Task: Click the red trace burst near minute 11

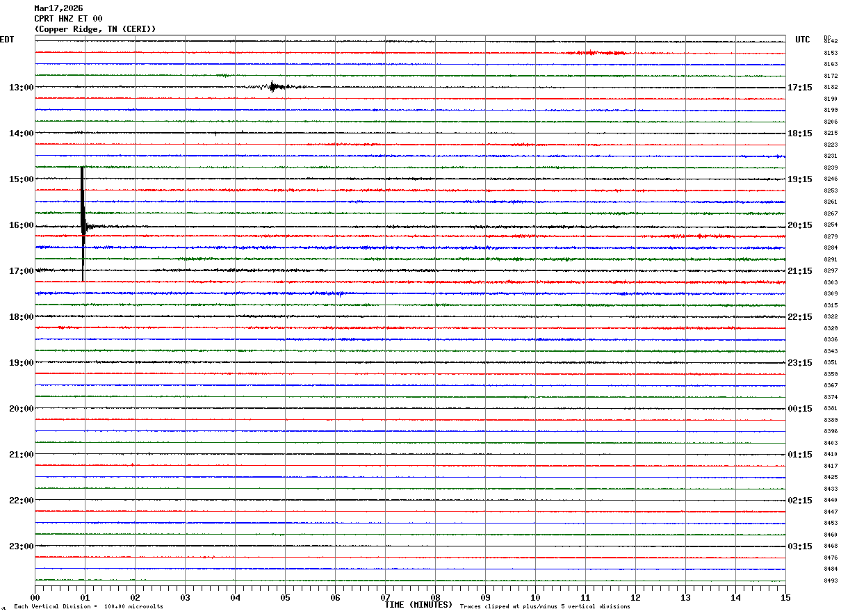Action: (x=596, y=53)
